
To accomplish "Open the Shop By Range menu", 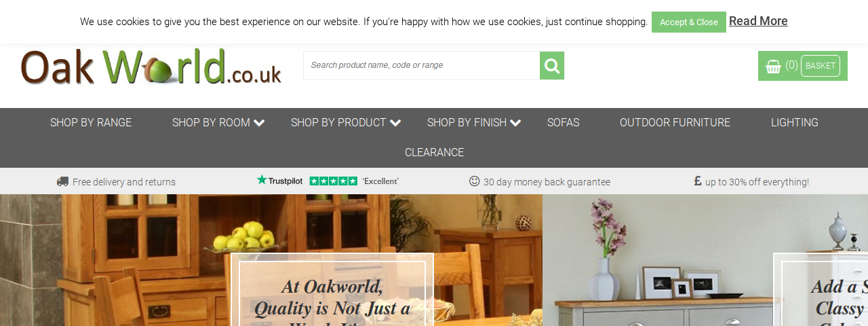I will click(x=91, y=123).
